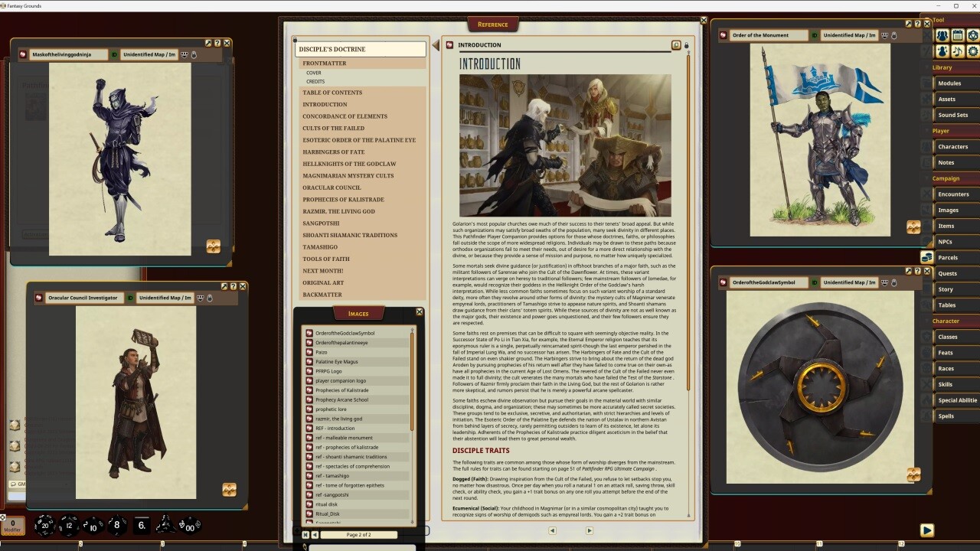Open CULTS OF THE FAILED chapter link
Image resolution: width=980 pixels, height=551 pixels.
[x=333, y=128]
